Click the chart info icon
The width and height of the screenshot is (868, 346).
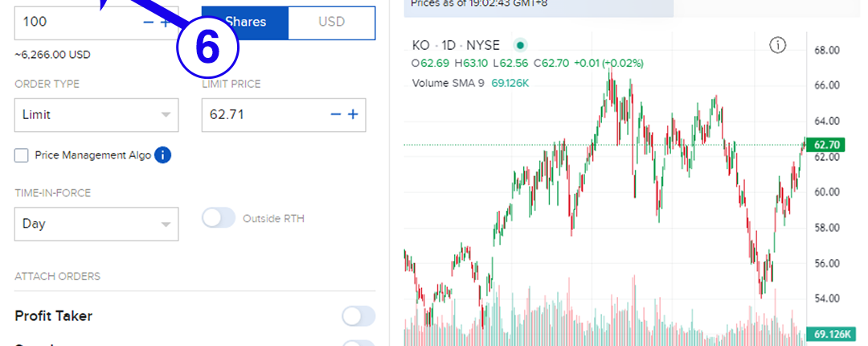[x=777, y=45]
